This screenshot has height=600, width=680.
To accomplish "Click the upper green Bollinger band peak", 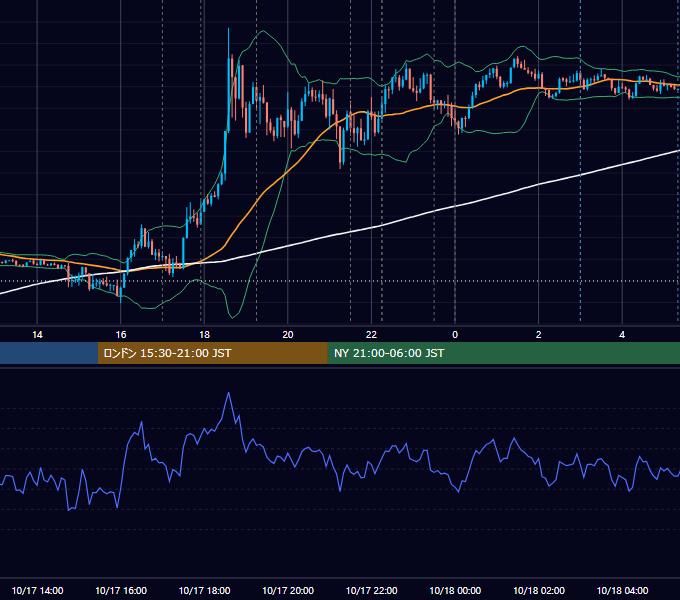I will [x=262, y=31].
